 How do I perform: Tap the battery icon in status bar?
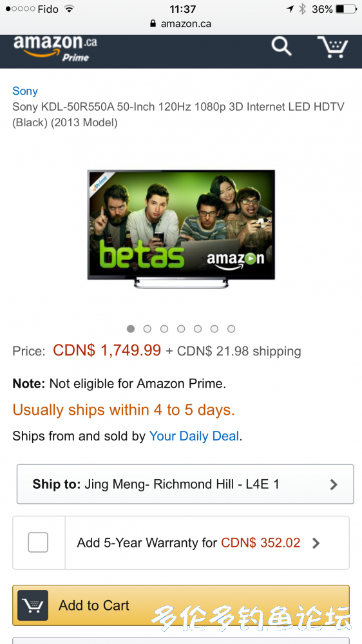coord(345,8)
